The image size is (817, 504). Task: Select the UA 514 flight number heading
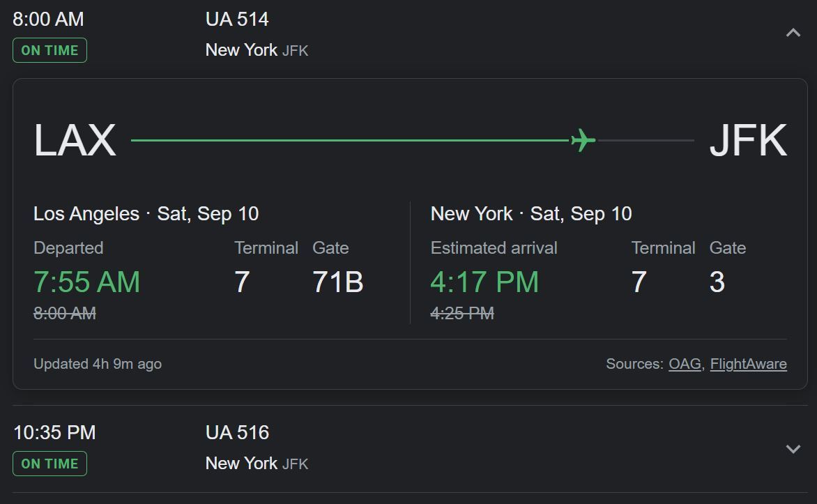pos(237,20)
